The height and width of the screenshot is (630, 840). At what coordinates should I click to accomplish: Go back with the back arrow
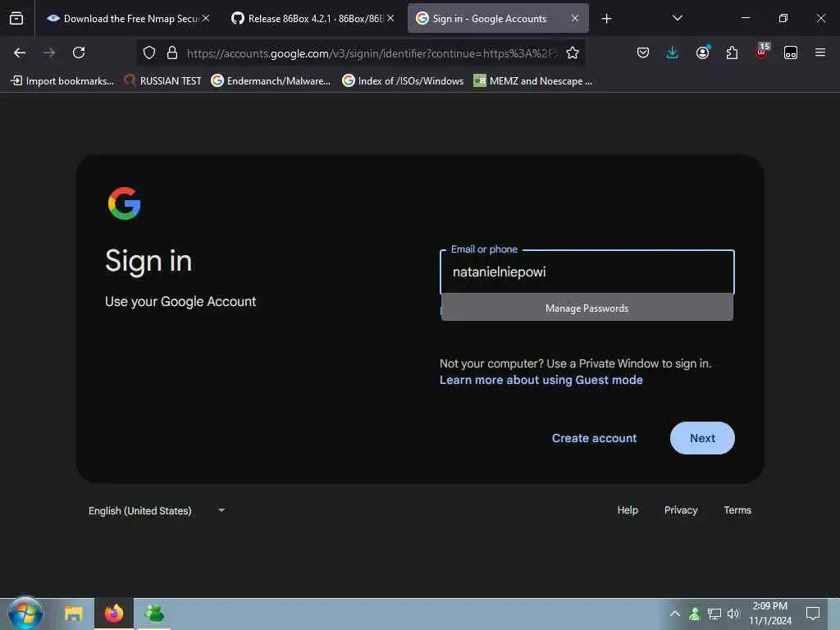(x=20, y=52)
